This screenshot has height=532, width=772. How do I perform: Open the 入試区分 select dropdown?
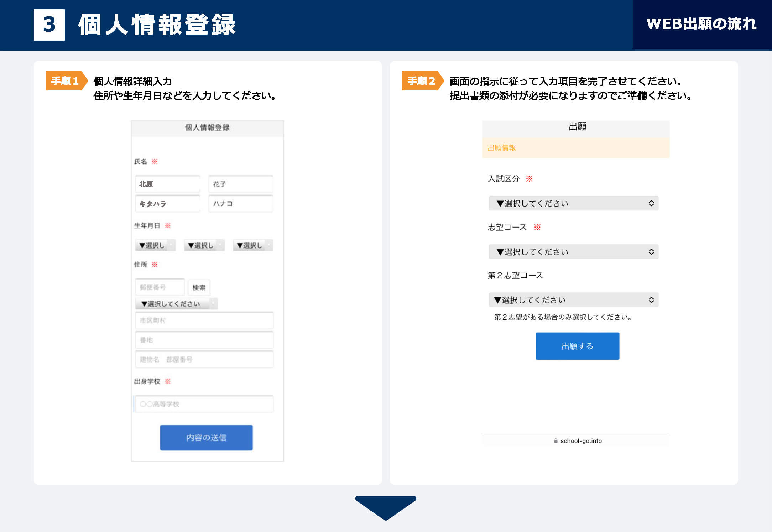pyautogui.click(x=573, y=203)
